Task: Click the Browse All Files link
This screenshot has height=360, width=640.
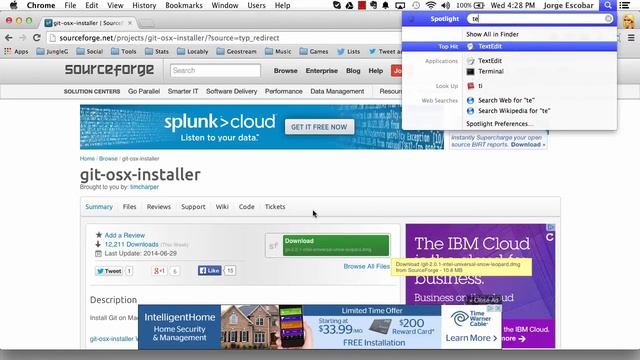Action: (366, 267)
